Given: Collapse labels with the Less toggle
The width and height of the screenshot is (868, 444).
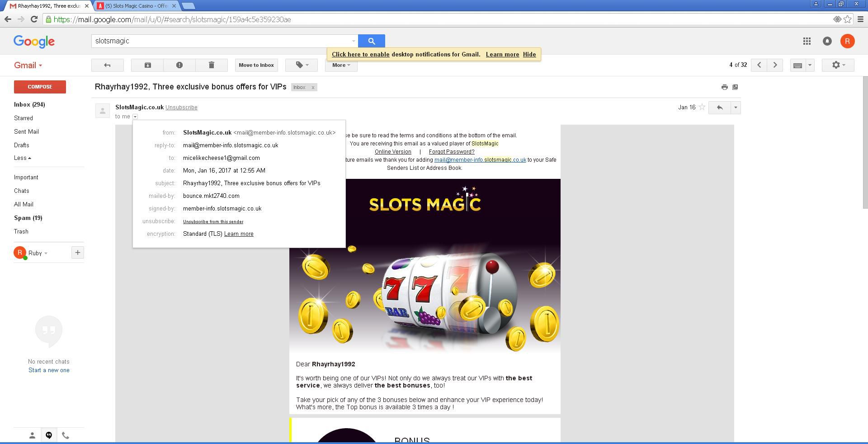Looking at the screenshot, I should (x=22, y=158).
